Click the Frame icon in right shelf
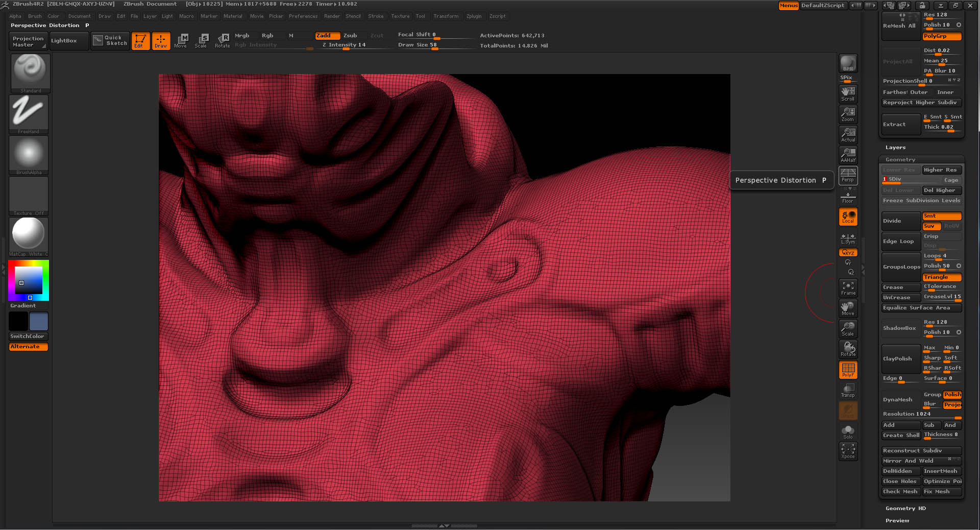The height and width of the screenshot is (530, 980). 848,288
